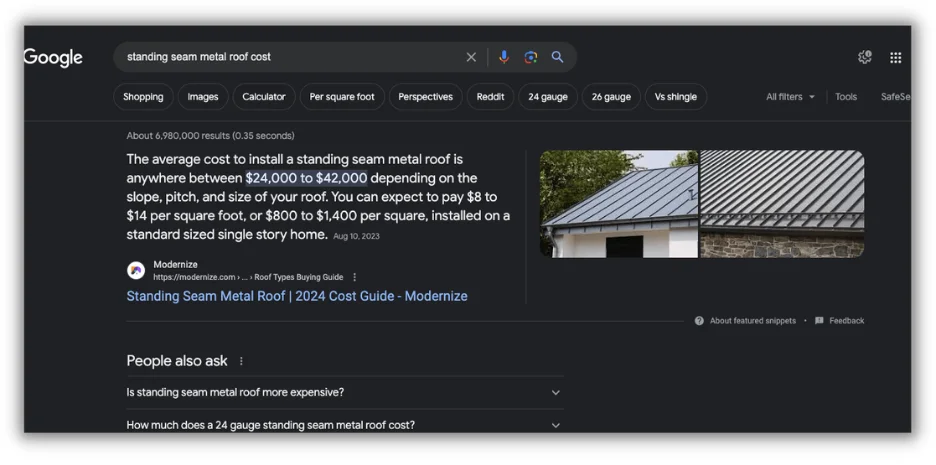Select the 26 gauge filter chip
Viewport: 936px width, 465px height.
(611, 97)
